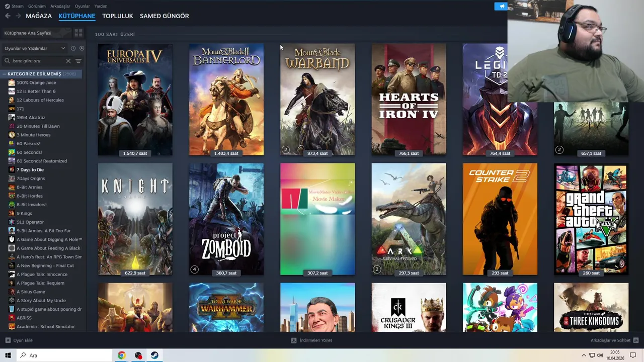Image resolution: width=644 pixels, height=362 pixels.
Task: Select Grand Theft Auto V cover
Action: click(x=591, y=219)
